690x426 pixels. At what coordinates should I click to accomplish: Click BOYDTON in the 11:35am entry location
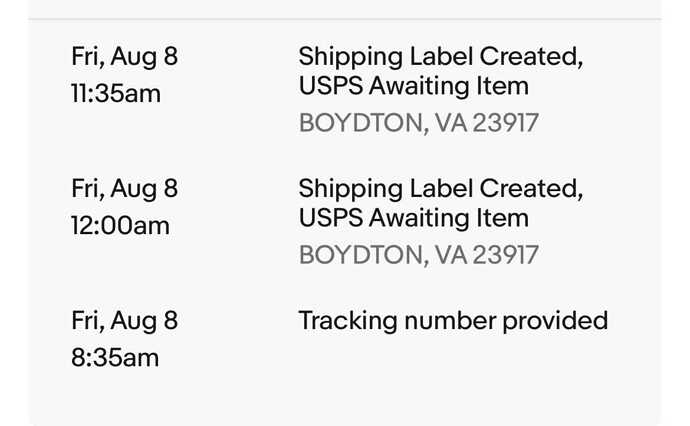pyautogui.click(x=360, y=123)
